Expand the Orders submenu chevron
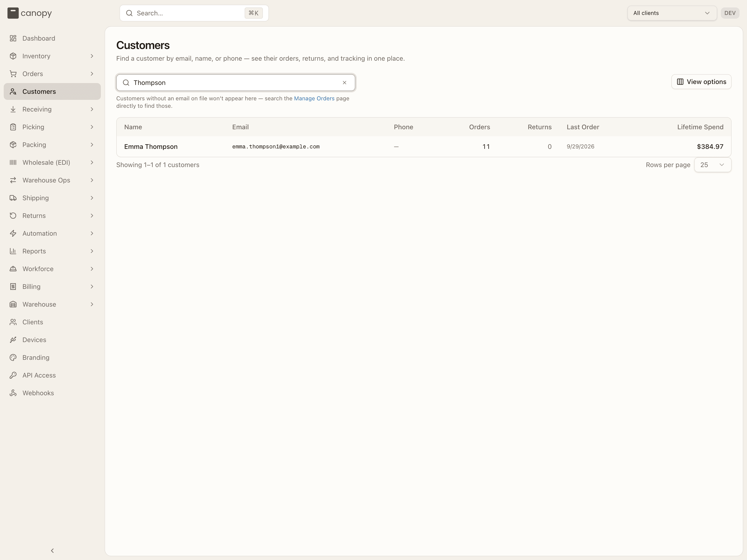The width and height of the screenshot is (747, 560). (92, 73)
